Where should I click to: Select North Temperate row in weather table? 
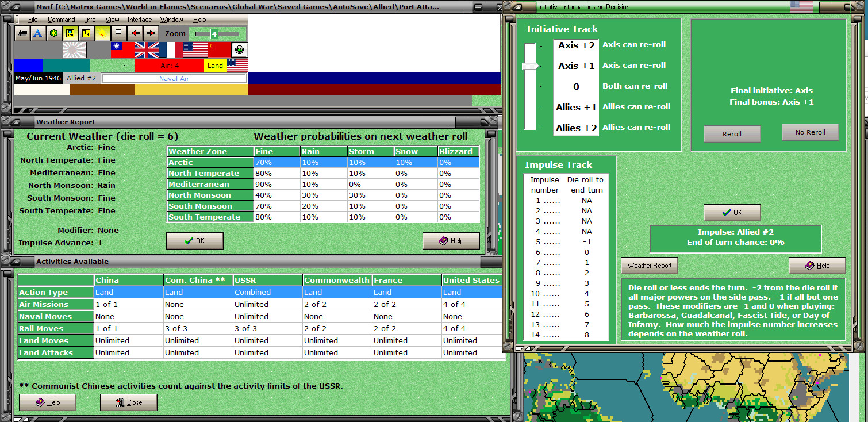(x=324, y=174)
